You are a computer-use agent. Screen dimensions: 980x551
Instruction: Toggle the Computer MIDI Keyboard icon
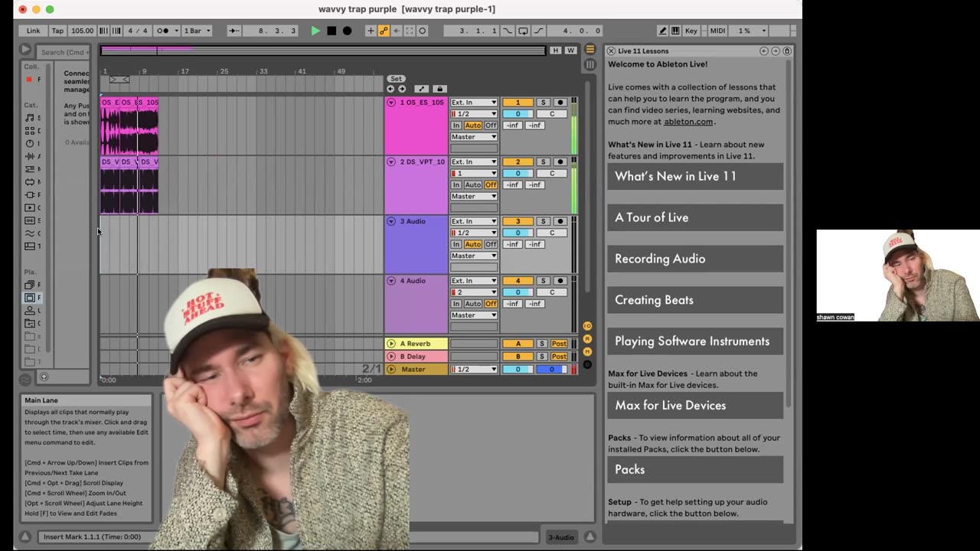(675, 31)
